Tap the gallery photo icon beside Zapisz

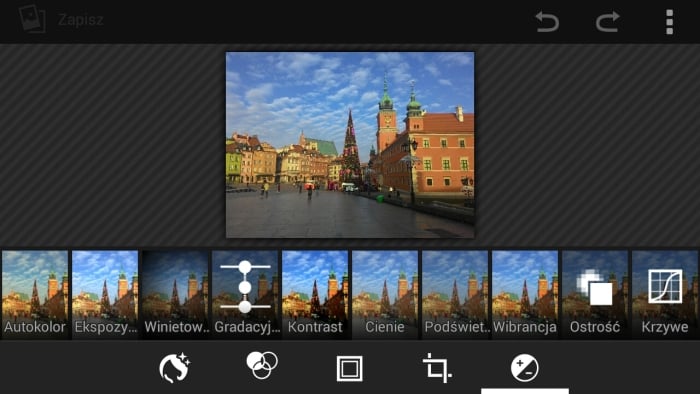pos(32,19)
